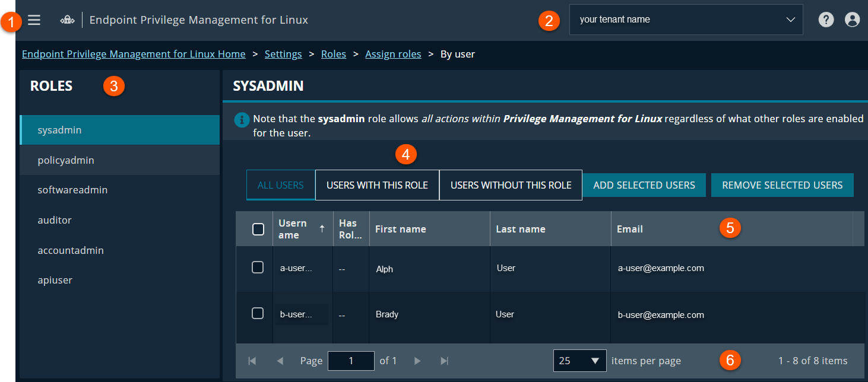Click the First name column header

point(430,229)
